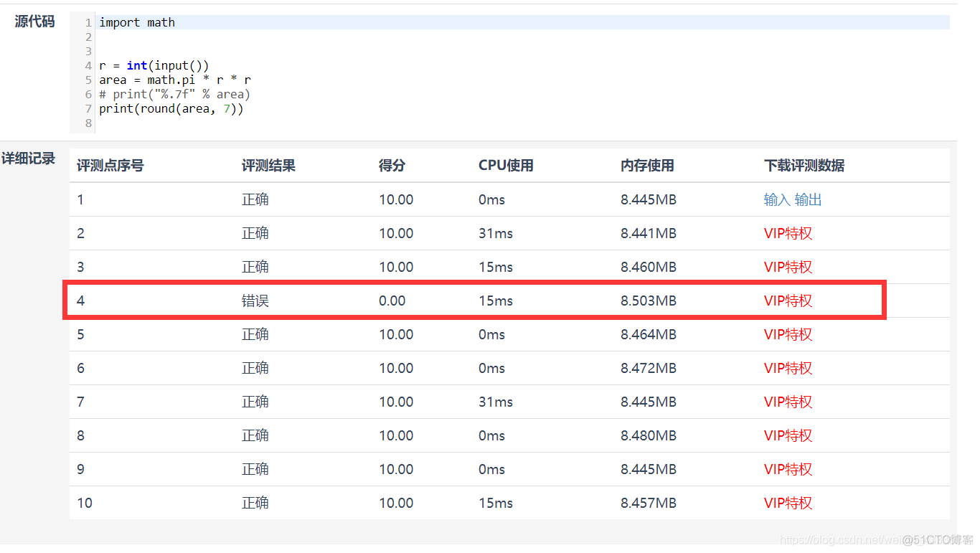Select the 8.472MB memory value
The height and width of the screenshot is (553, 980).
(649, 368)
